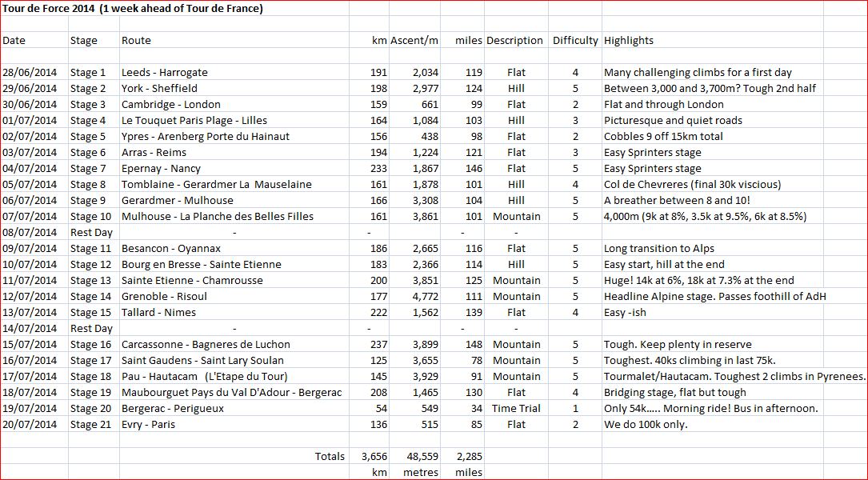Select 'Tough. Keep plenty in reserve' cell
The width and height of the screenshot is (868, 480).
pyautogui.click(x=678, y=345)
